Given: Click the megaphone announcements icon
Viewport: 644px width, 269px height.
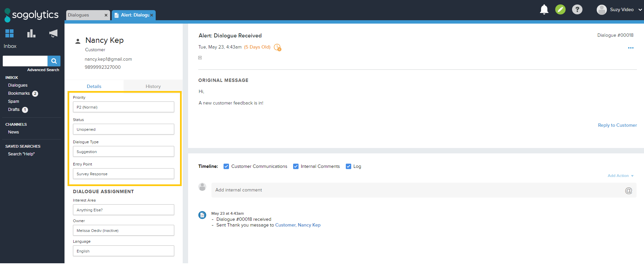Looking at the screenshot, I should 53,33.
